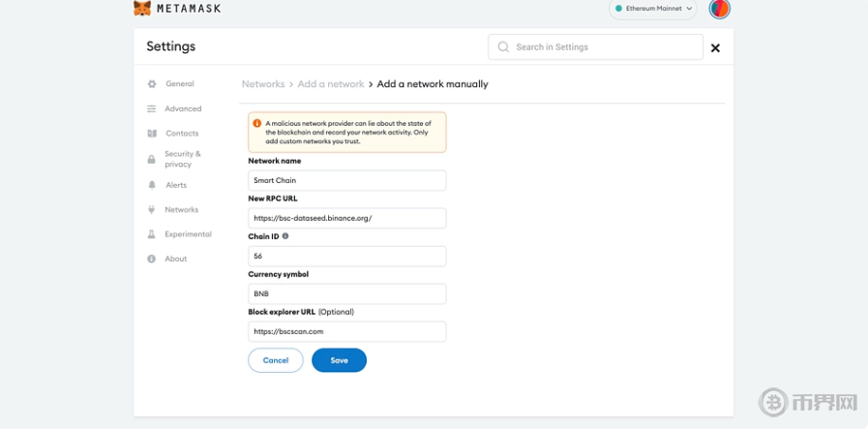Click the Advanced settings lines icon

[x=152, y=109]
